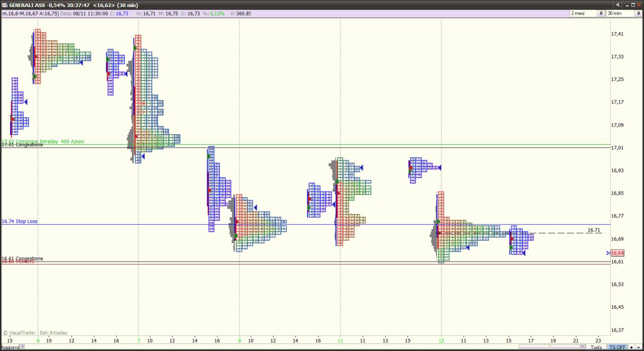This screenshot has height=351, width=644.
Task: Click the 16.61 Congestione level label
Action: (22, 258)
